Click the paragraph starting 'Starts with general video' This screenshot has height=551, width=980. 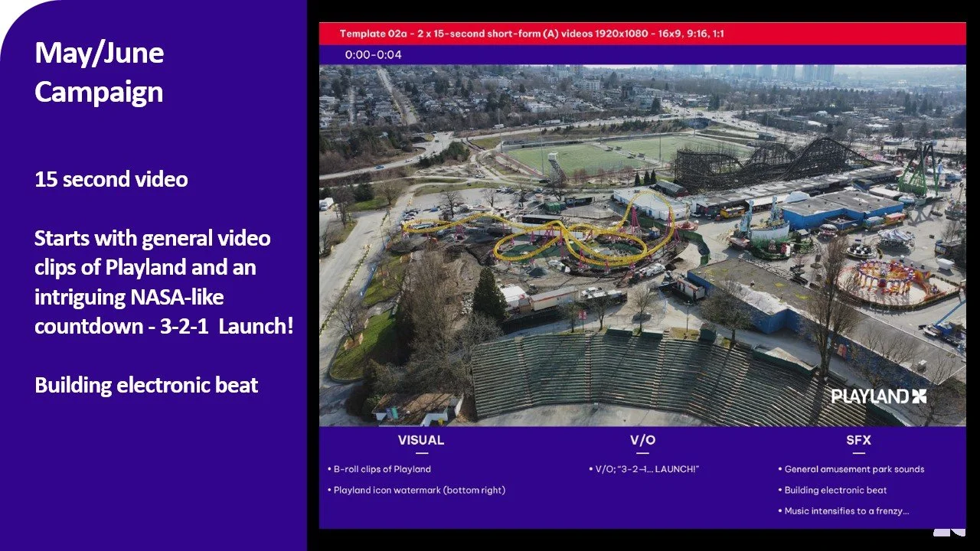click(164, 282)
